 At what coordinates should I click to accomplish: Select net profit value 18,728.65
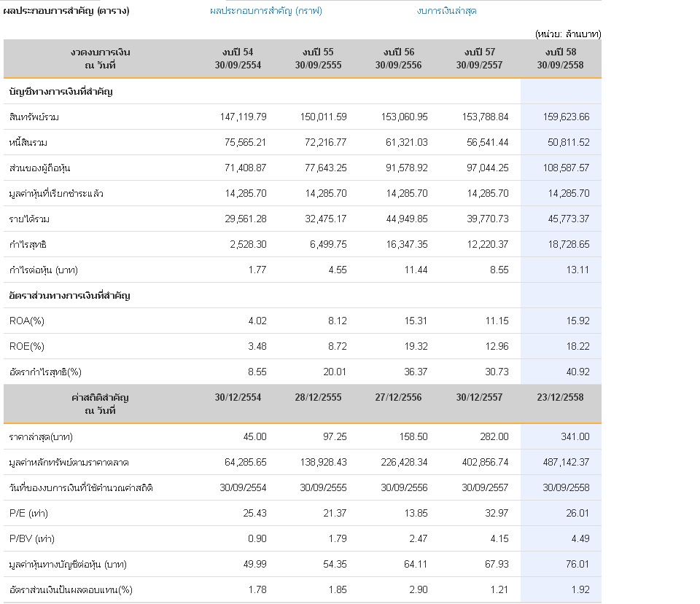tap(569, 245)
